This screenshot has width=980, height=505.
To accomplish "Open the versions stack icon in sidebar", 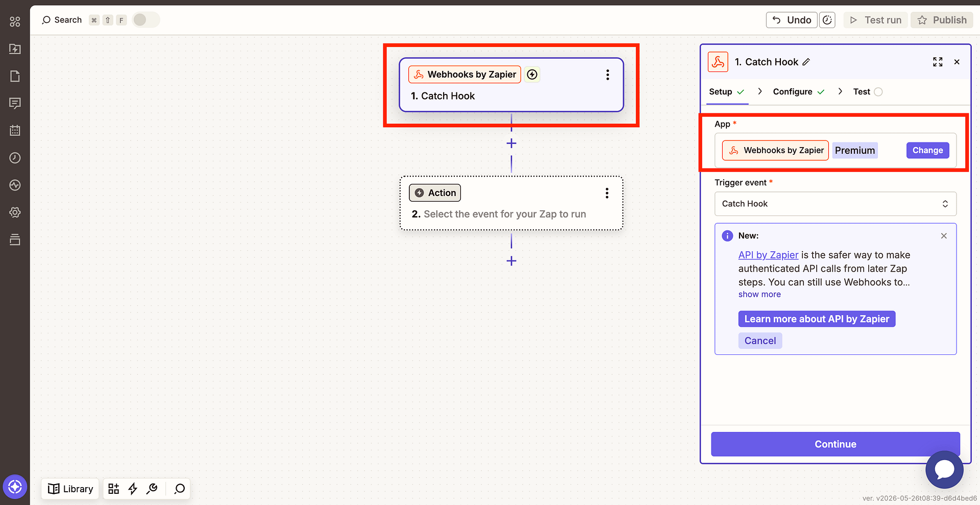I will coord(15,239).
